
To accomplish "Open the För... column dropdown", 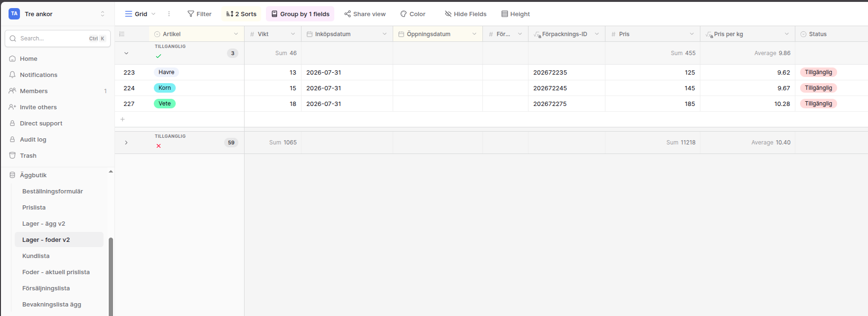I will (x=520, y=34).
